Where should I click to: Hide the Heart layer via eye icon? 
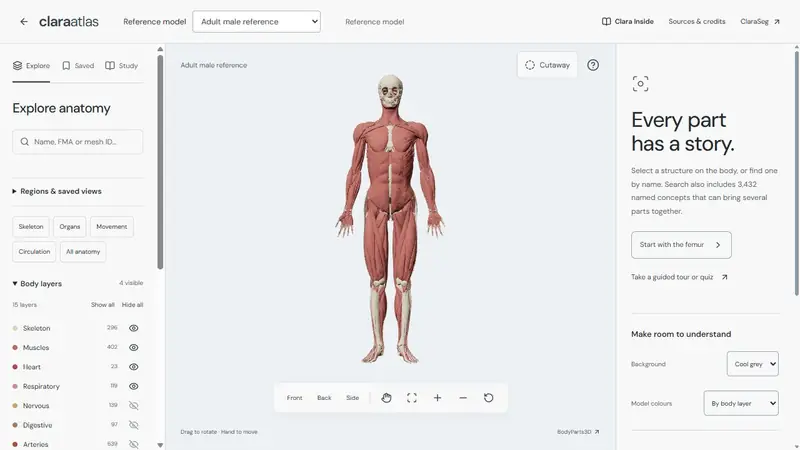click(134, 367)
